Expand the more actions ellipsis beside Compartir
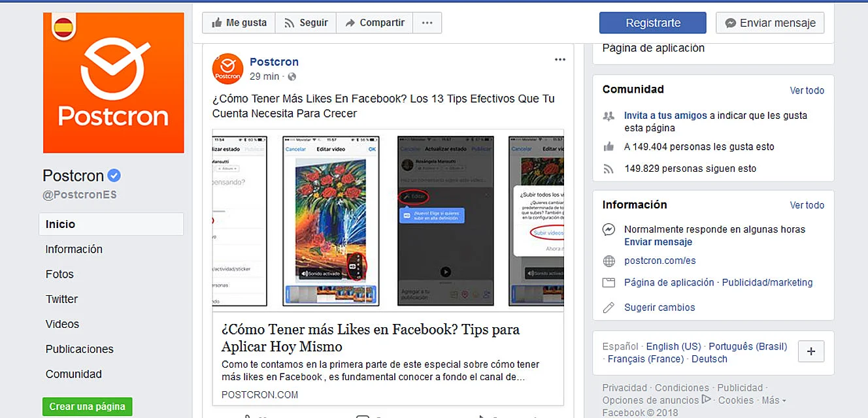The image size is (868, 418). 427,23
